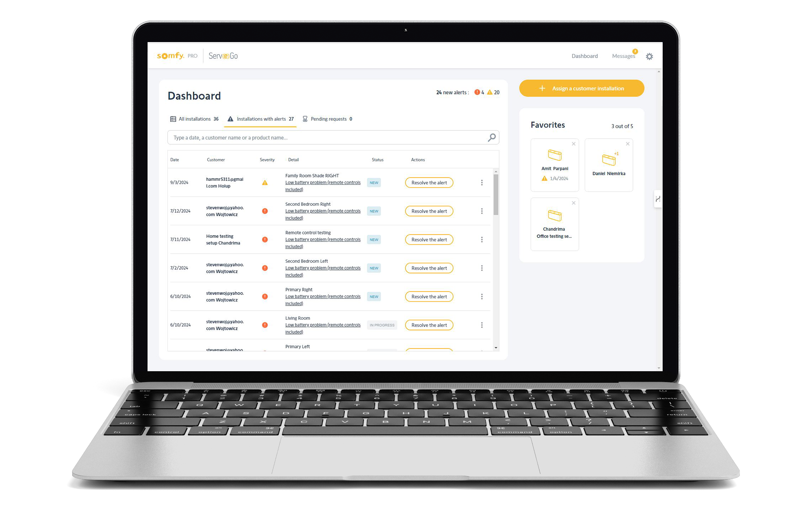
Task: Click the Chandrima Office testing folder icon
Action: click(x=552, y=216)
